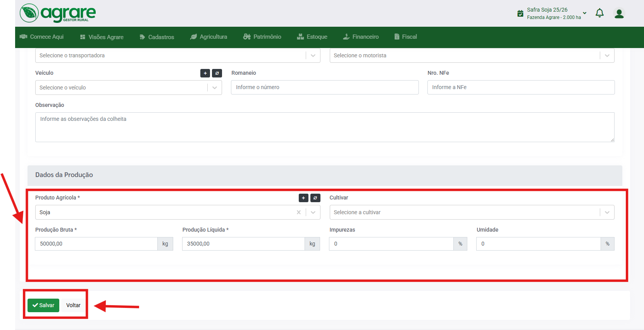Click the % unit of Impurezas
The height and width of the screenshot is (330, 644).
[x=460, y=244]
